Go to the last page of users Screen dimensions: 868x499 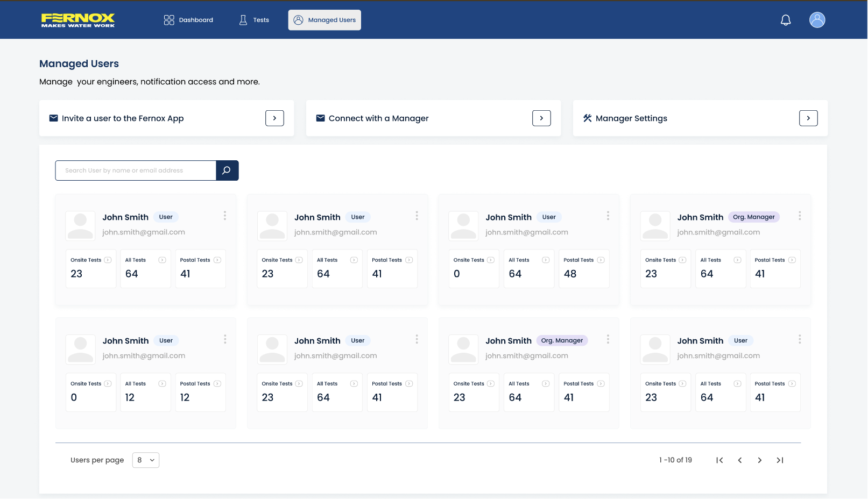pyautogui.click(x=780, y=460)
